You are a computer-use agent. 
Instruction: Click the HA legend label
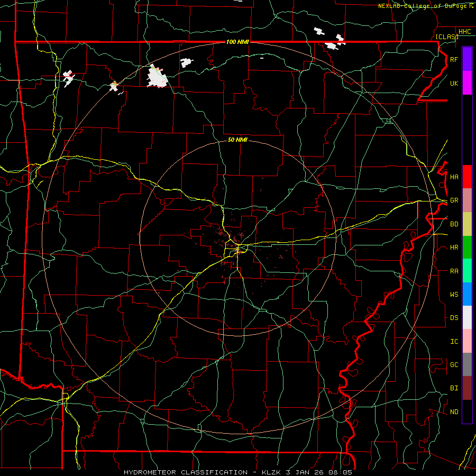454,177
